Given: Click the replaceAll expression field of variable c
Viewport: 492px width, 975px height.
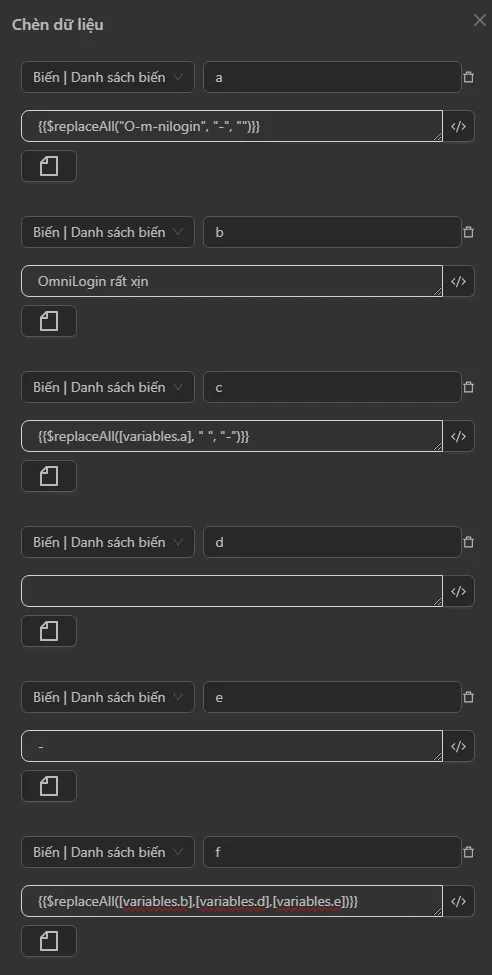Looking at the screenshot, I should click(x=232, y=437).
